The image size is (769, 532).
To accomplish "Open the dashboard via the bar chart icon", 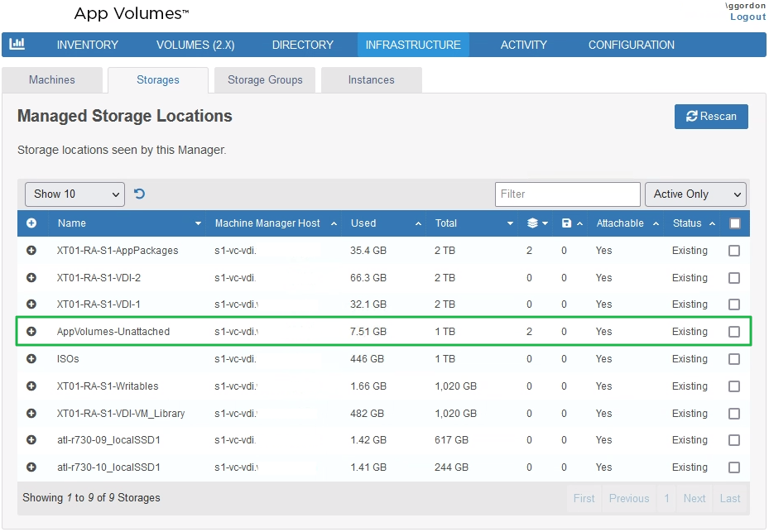I will pyautogui.click(x=17, y=45).
